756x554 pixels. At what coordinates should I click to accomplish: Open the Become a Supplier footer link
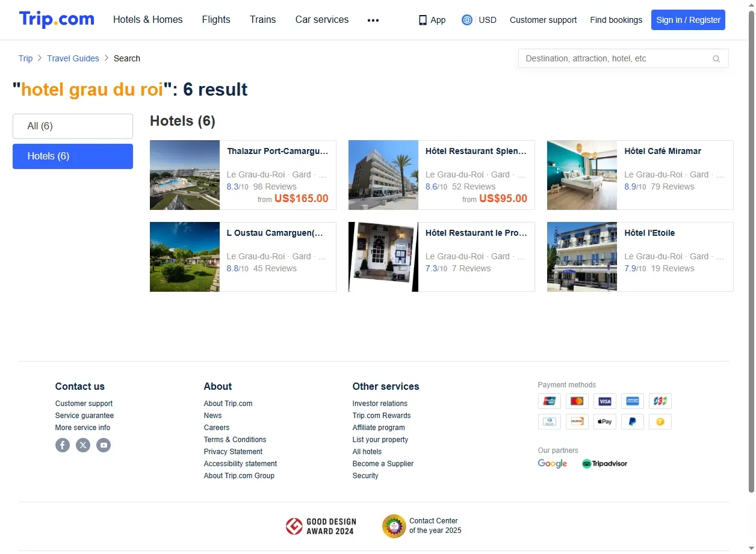pos(383,464)
